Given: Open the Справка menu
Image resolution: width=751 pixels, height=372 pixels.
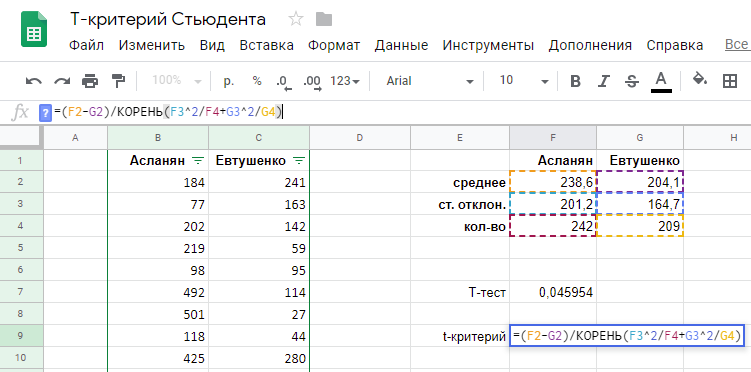Looking at the screenshot, I should tap(675, 45).
